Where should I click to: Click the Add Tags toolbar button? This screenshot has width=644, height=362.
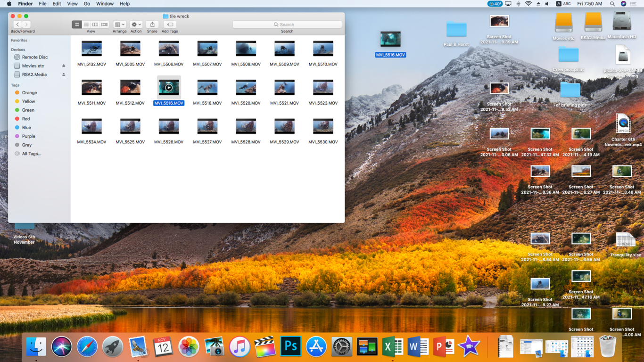(170, 25)
